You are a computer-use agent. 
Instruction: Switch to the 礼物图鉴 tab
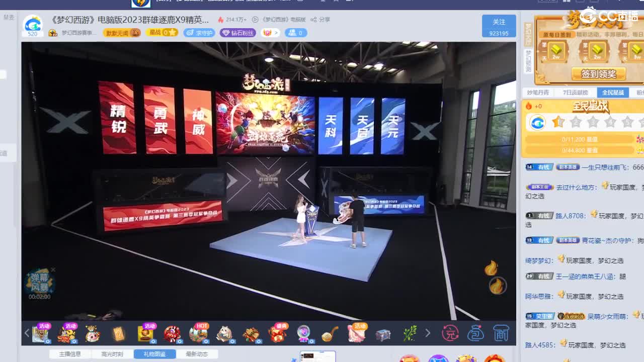154,354
